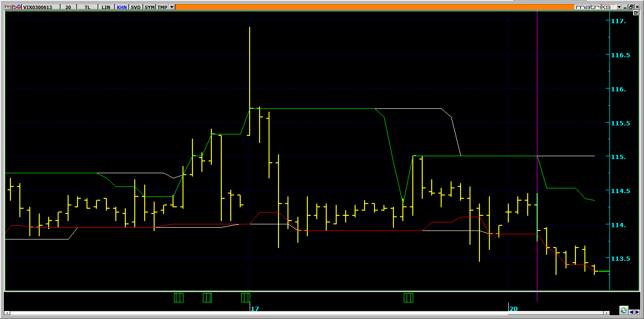Click the horizontal scrollbar track
644x319 pixels.
(x=307, y=313)
